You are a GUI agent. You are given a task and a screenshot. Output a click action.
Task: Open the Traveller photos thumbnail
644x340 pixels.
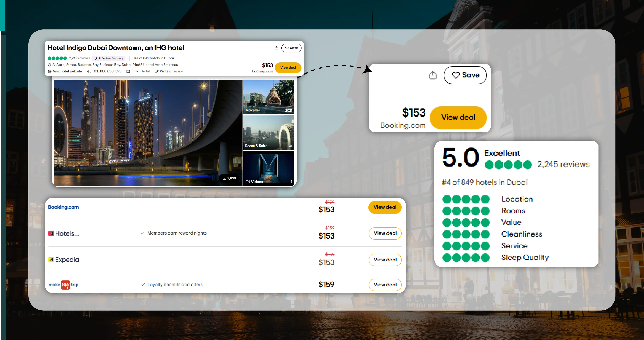coord(268,97)
